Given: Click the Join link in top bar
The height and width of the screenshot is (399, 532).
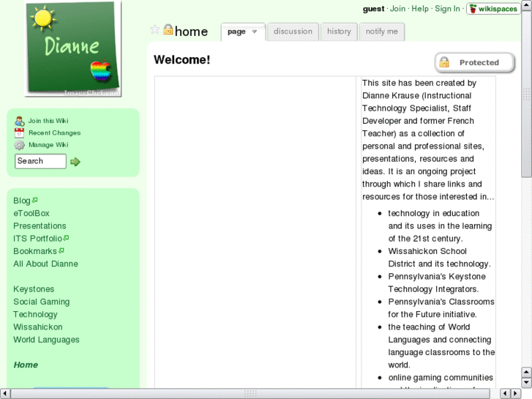Looking at the screenshot, I should tap(397, 9).
